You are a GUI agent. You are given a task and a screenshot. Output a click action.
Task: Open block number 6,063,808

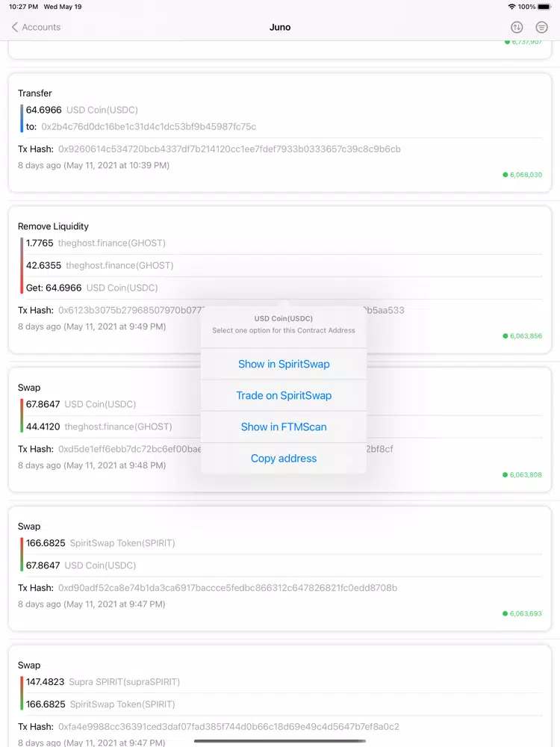523,474
